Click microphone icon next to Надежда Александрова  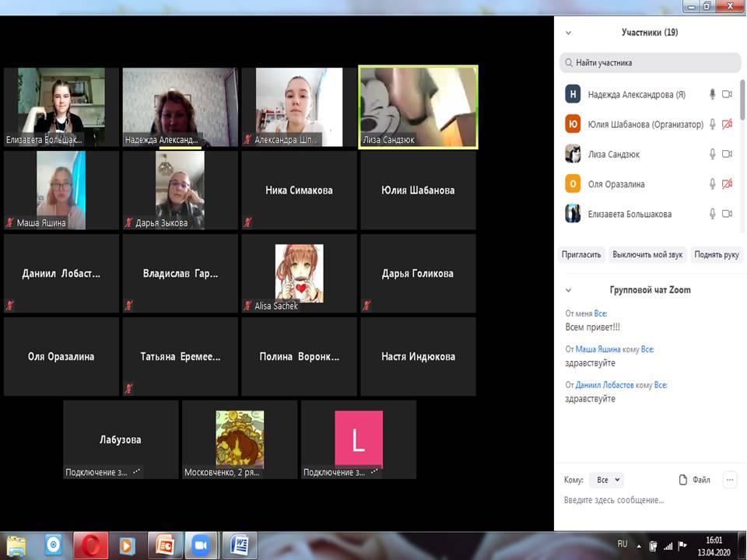click(x=711, y=94)
